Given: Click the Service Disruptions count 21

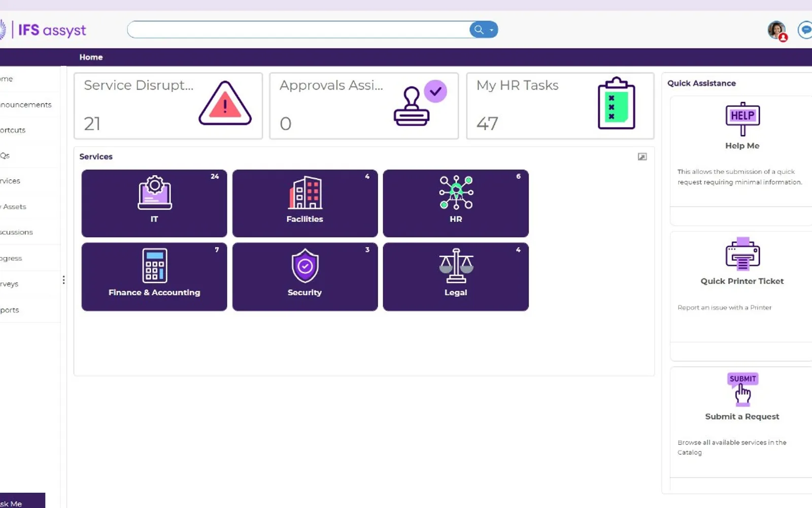Looking at the screenshot, I should click(92, 123).
